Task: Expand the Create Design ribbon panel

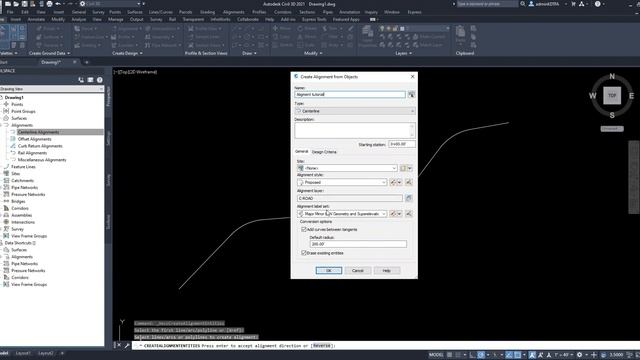Action: (127, 53)
